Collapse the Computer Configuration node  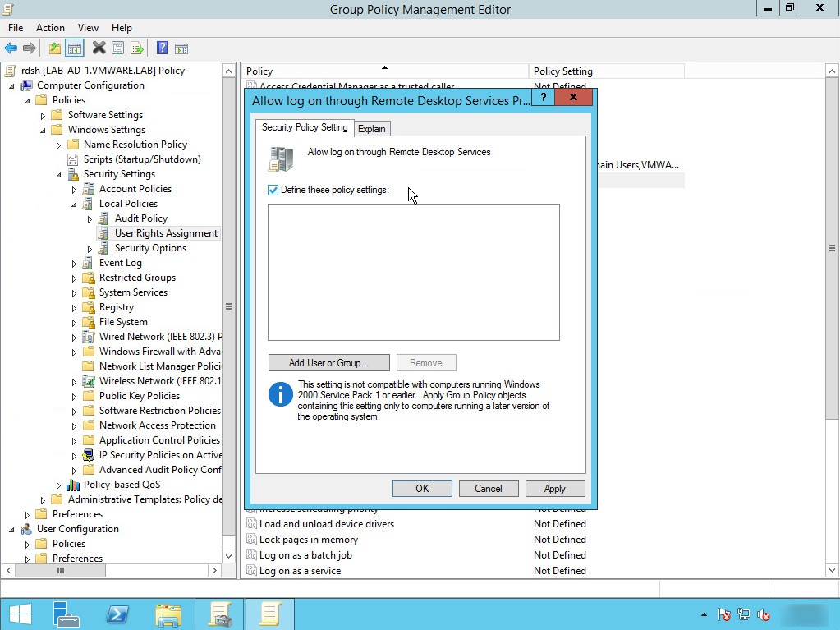12,86
